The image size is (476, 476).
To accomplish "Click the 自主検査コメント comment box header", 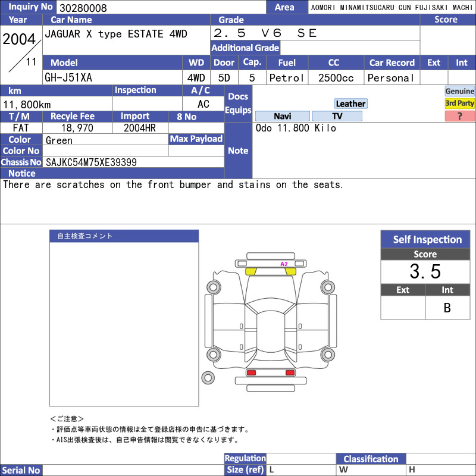I will (x=124, y=236).
